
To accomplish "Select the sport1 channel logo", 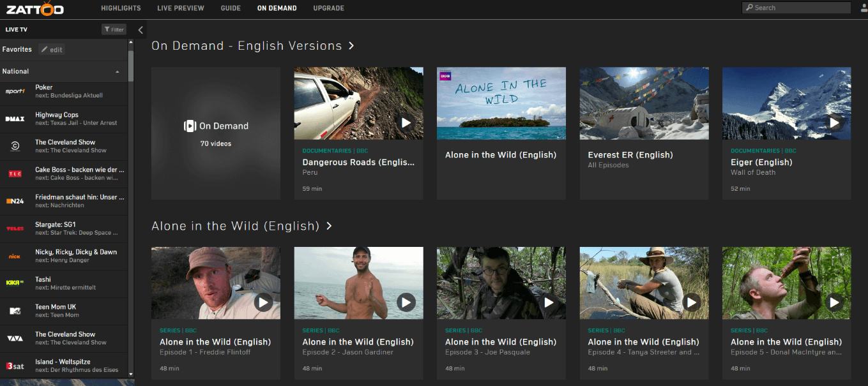I will pyautogui.click(x=15, y=91).
